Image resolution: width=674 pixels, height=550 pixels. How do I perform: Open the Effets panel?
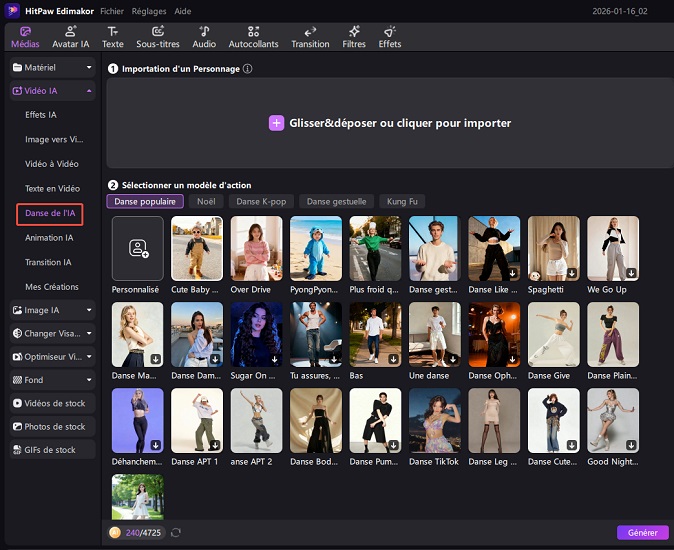tap(390, 37)
